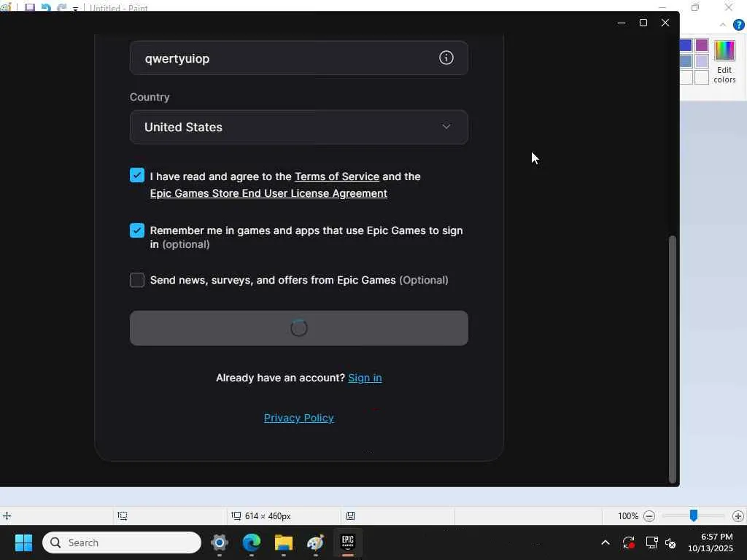Click the file size disk icon in Paint status bar

(x=351, y=516)
